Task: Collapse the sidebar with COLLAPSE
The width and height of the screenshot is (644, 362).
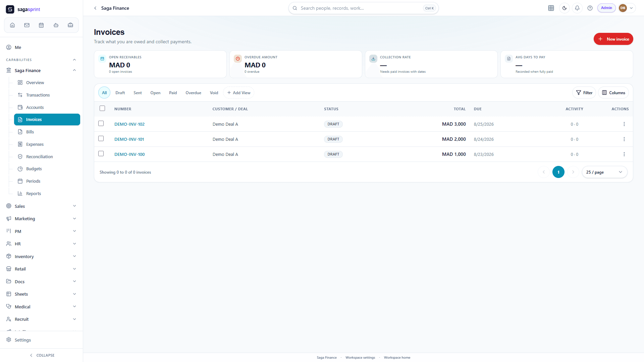Action: (42, 355)
